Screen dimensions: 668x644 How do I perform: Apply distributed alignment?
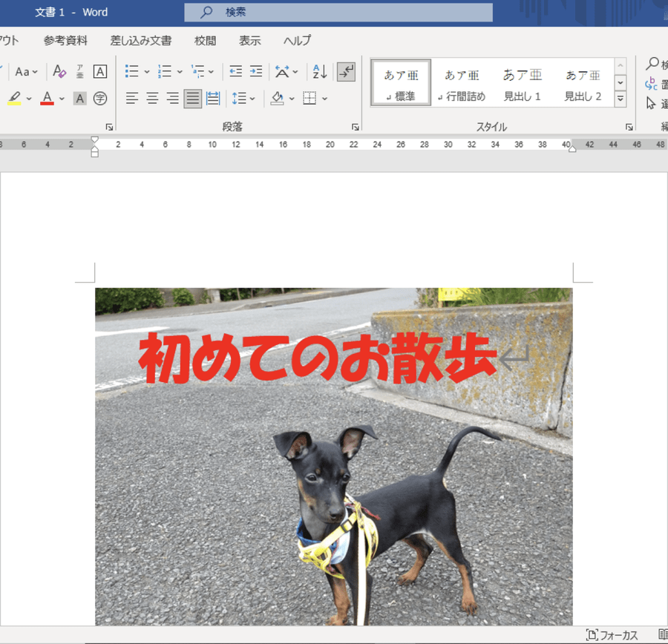212,99
